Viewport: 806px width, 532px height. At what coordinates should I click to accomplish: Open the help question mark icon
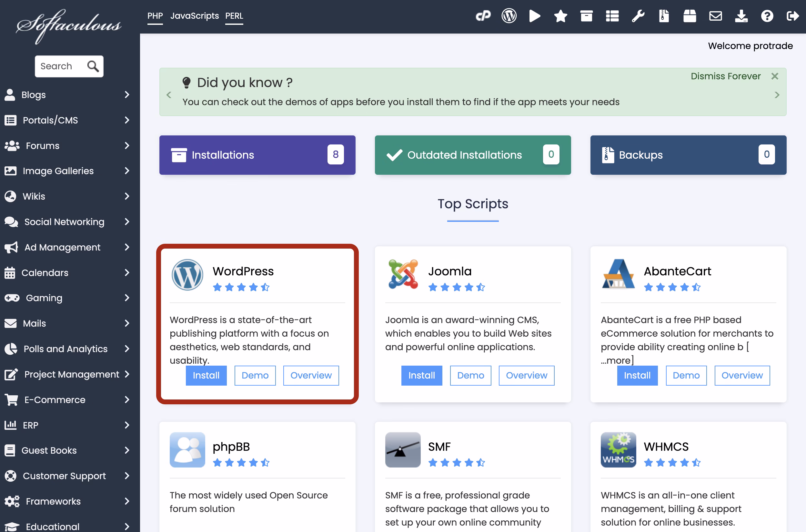(767, 16)
